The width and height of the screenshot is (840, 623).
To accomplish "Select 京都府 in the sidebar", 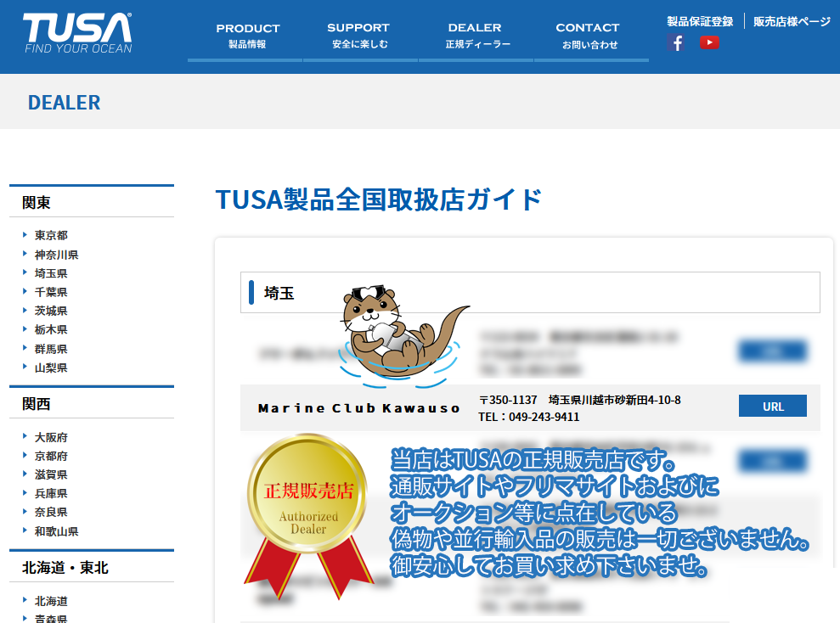I will [x=51, y=456].
